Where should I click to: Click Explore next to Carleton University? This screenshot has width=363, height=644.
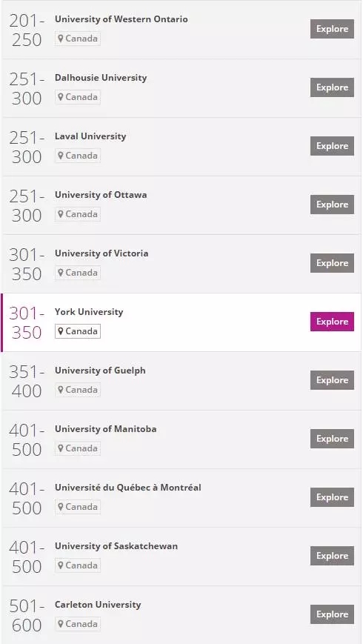pos(332,614)
